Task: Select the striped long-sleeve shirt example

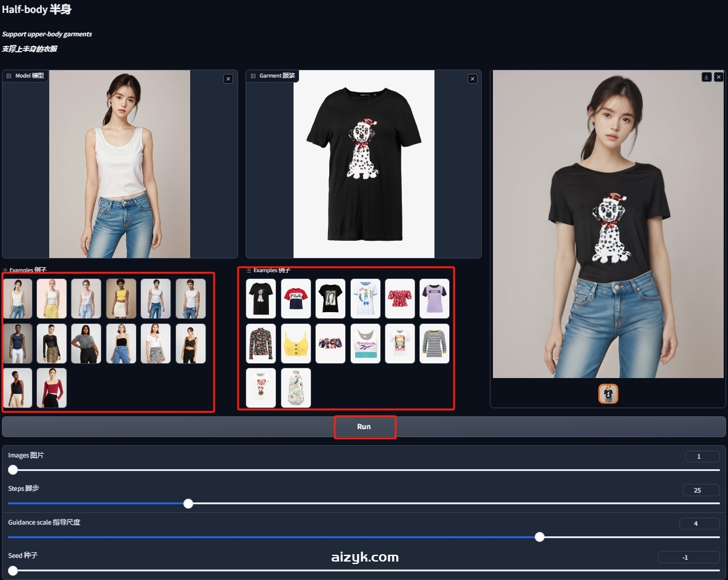Action: pos(434,343)
